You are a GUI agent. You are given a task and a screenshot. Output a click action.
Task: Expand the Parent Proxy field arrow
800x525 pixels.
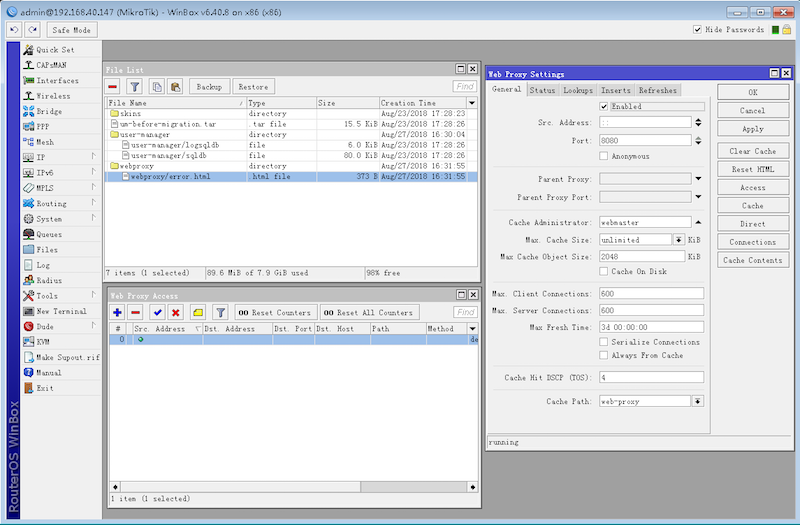[x=698, y=179]
